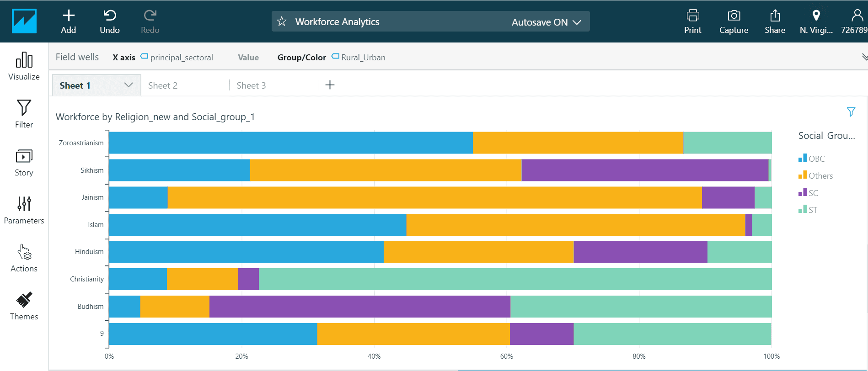The height and width of the screenshot is (371, 868).
Task: Open the Story panel
Action: [x=24, y=163]
